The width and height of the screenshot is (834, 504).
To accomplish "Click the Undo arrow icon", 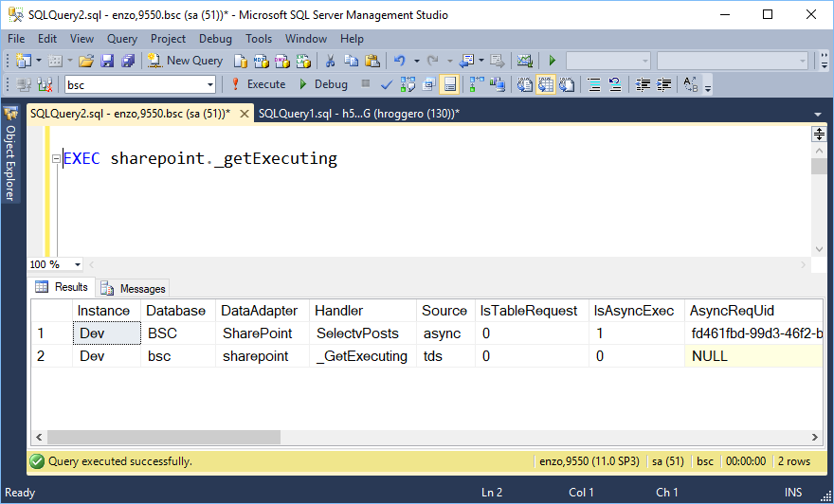I will click(399, 61).
